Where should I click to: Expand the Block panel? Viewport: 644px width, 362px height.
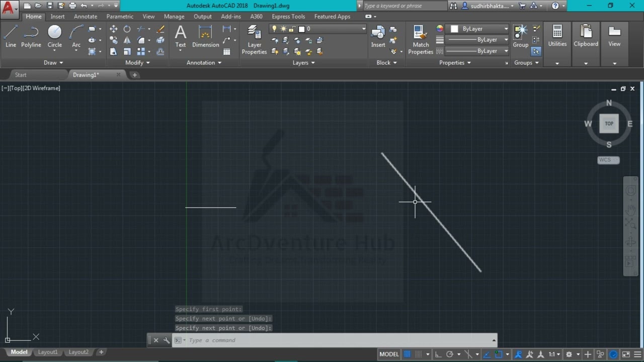coord(386,63)
